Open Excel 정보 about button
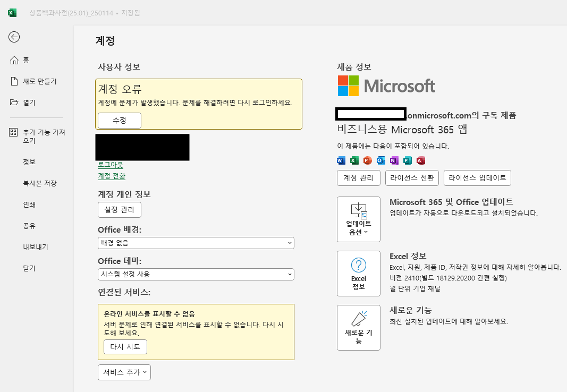 click(x=359, y=274)
